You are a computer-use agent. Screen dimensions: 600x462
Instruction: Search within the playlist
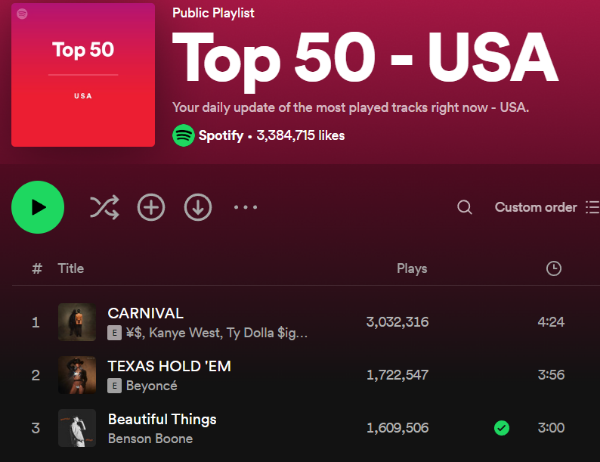[x=464, y=208]
